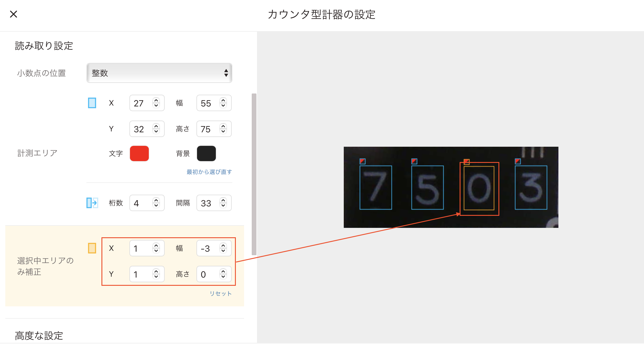The image size is (644, 344).
Task: Click the correction 幅 field showing -3
Action: [214, 248]
